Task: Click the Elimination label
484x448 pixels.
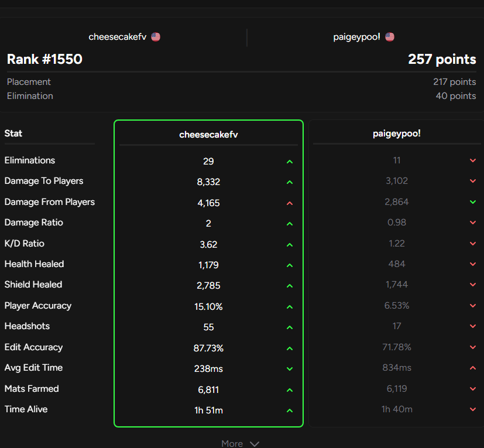Action: (x=30, y=96)
